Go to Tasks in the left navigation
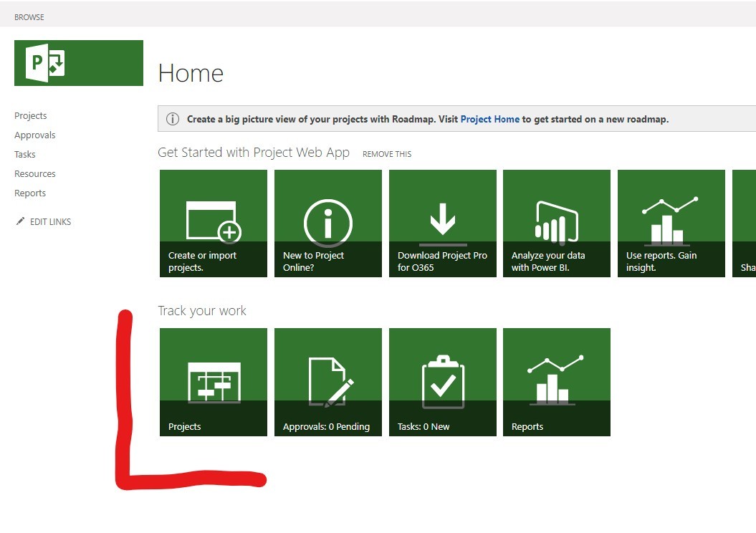The width and height of the screenshot is (756, 533). click(x=24, y=154)
